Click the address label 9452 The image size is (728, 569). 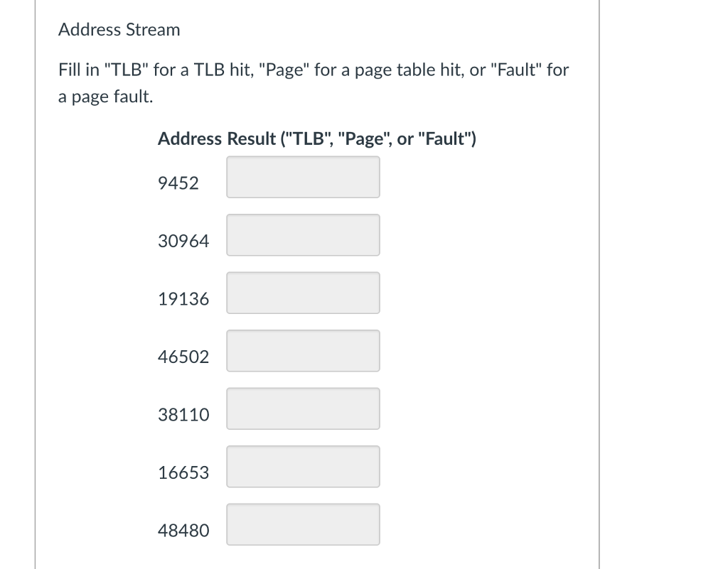tap(178, 183)
